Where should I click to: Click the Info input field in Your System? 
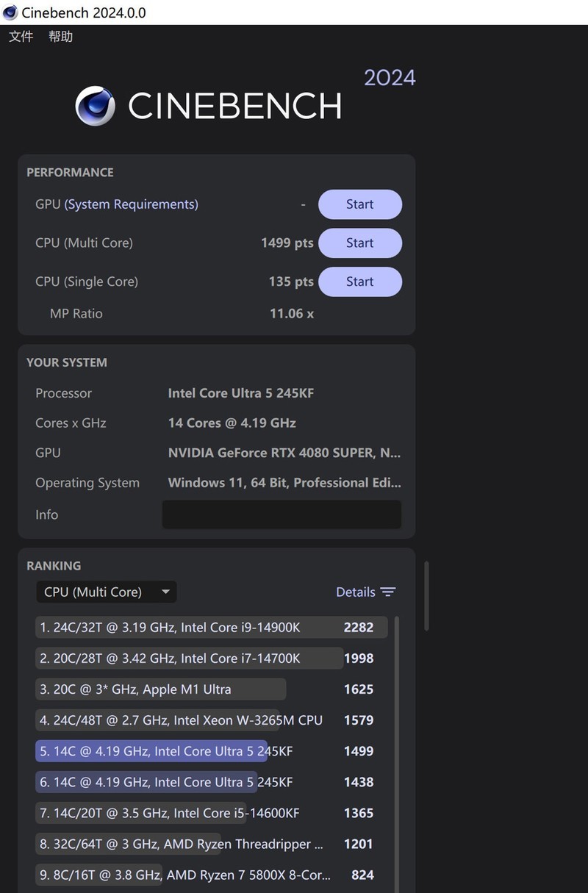coord(282,514)
